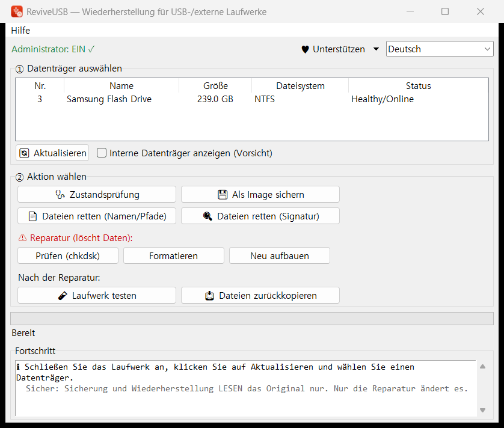Enable Interne Datenträger anzeigen checkbox
The width and height of the screenshot is (504, 428).
pos(102,153)
